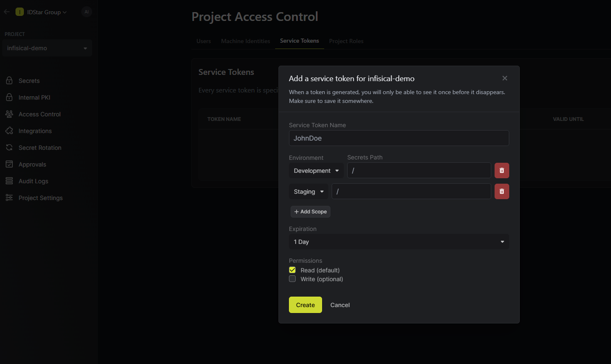Screen dimensions: 611x364
Task: Open the Staging environment dropdown
Action: (x=309, y=192)
